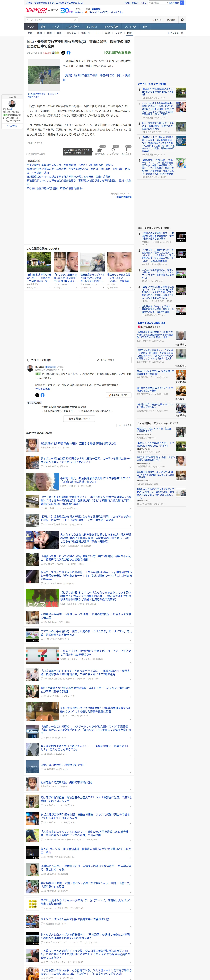Open related link 草むらに女性"2遺体"男逮捕
Image resolution: width=210 pixels, height=980 pixels.
tap(56, 188)
